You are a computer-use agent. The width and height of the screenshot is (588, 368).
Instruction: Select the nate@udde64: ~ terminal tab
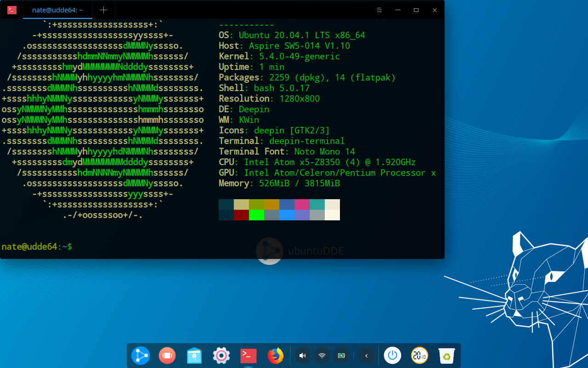click(57, 10)
